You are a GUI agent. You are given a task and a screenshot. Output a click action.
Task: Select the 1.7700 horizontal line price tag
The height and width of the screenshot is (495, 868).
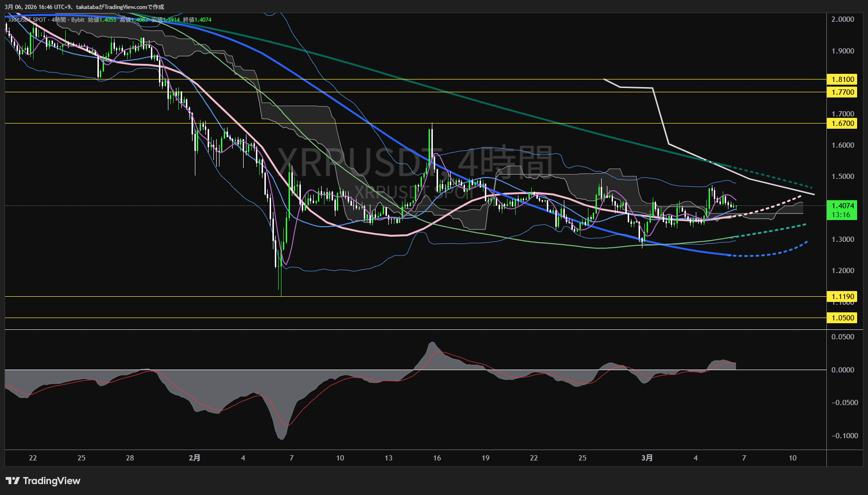click(842, 92)
